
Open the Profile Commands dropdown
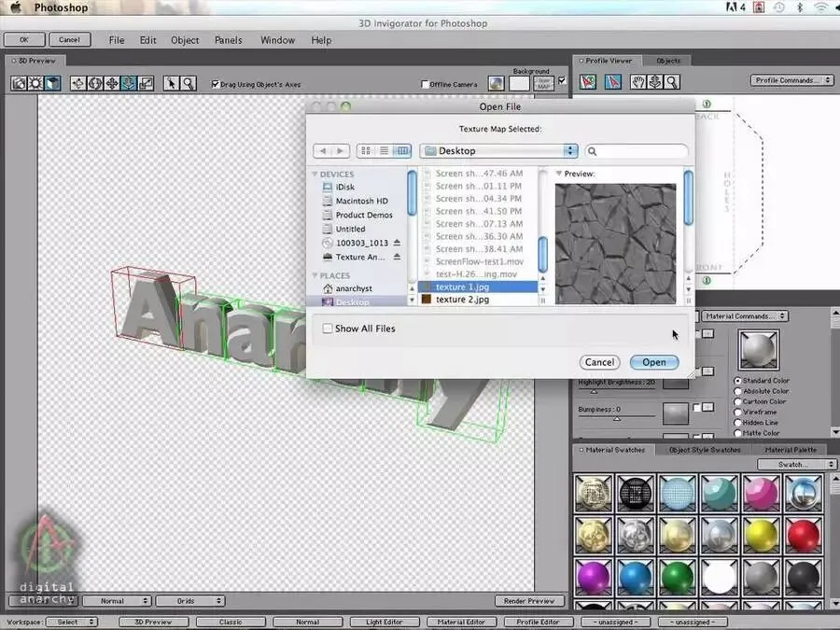[x=791, y=80]
